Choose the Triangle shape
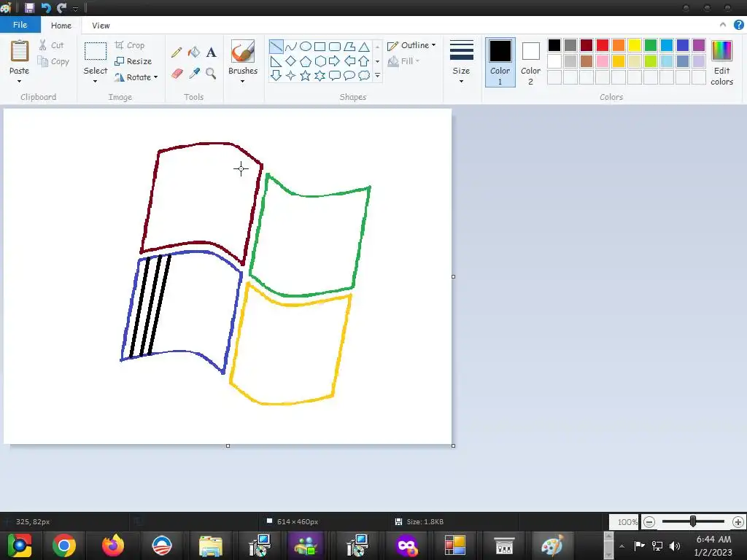747x560 pixels. (364, 47)
